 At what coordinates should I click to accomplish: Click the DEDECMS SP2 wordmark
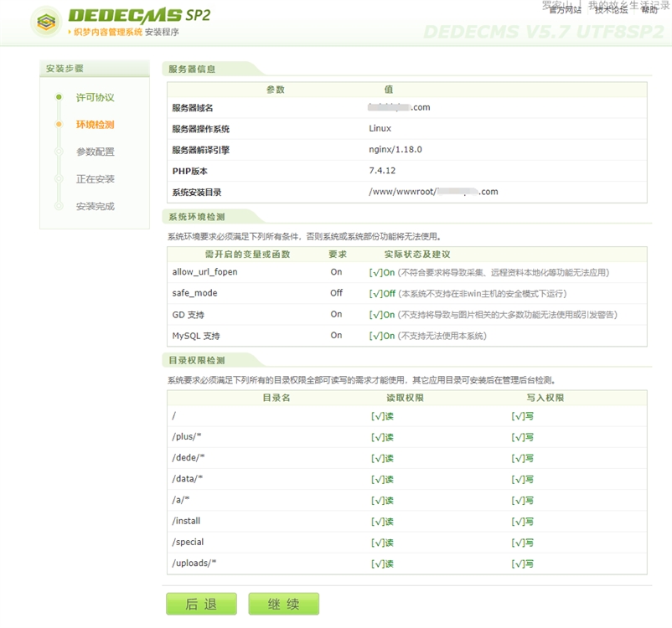point(139,15)
